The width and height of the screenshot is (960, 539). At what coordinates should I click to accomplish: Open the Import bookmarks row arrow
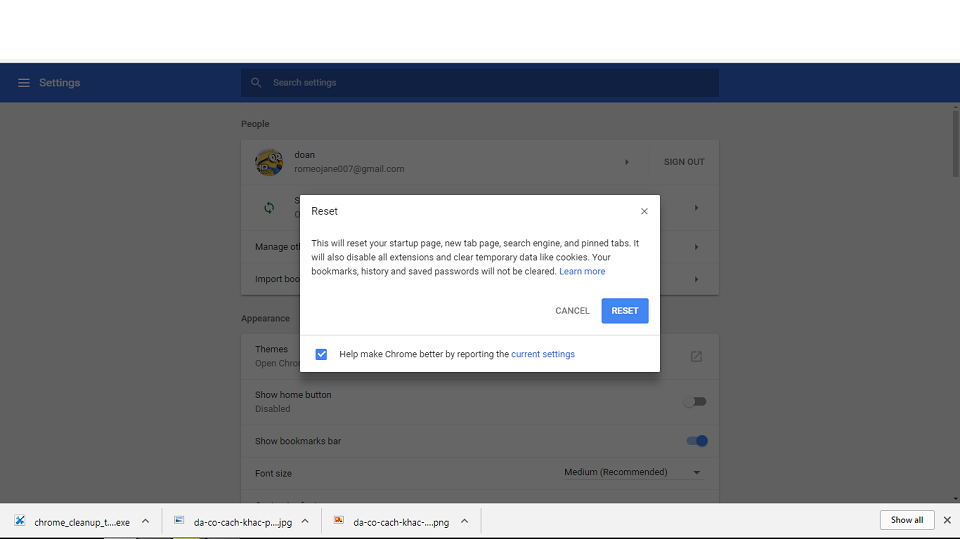coord(696,279)
